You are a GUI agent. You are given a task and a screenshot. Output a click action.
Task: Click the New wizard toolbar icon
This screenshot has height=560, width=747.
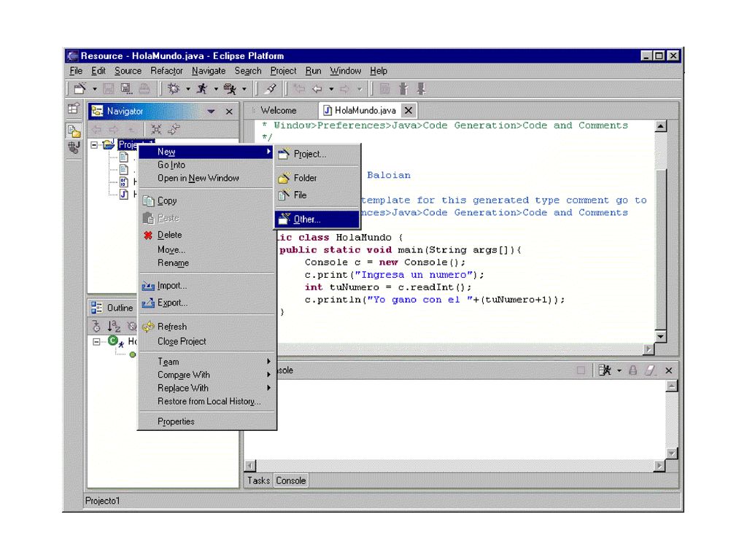(80, 88)
